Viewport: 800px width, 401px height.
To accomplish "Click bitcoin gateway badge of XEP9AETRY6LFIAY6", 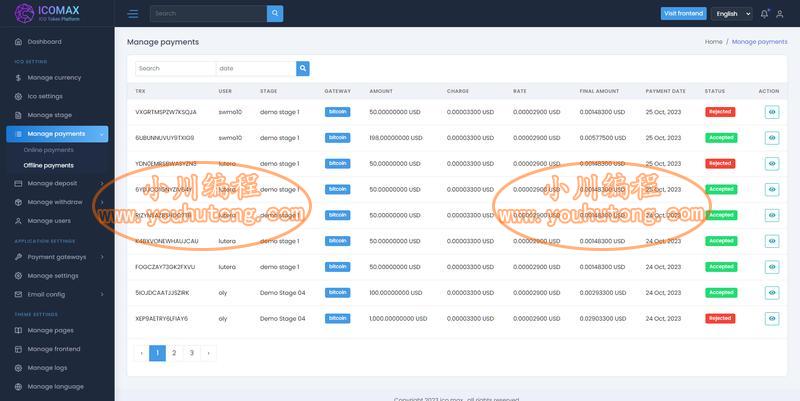I will coord(337,318).
